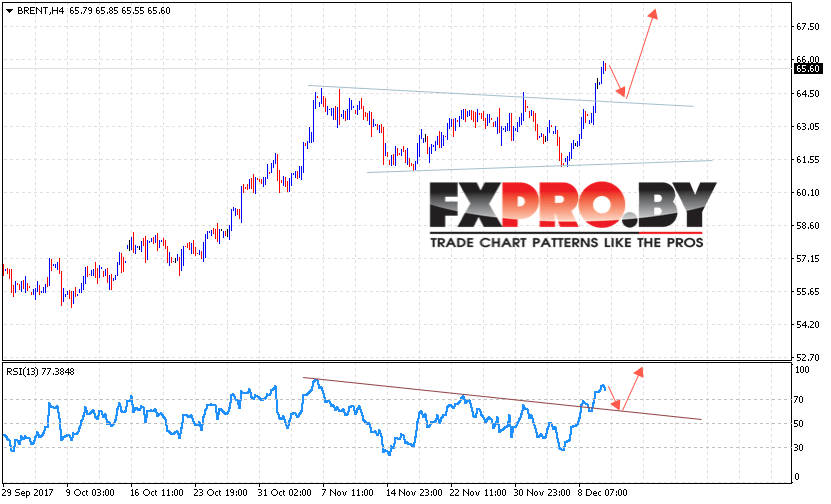The width and height of the screenshot is (831, 504).
Task: Click the 58.60 price axis label
Action: click(x=808, y=226)
